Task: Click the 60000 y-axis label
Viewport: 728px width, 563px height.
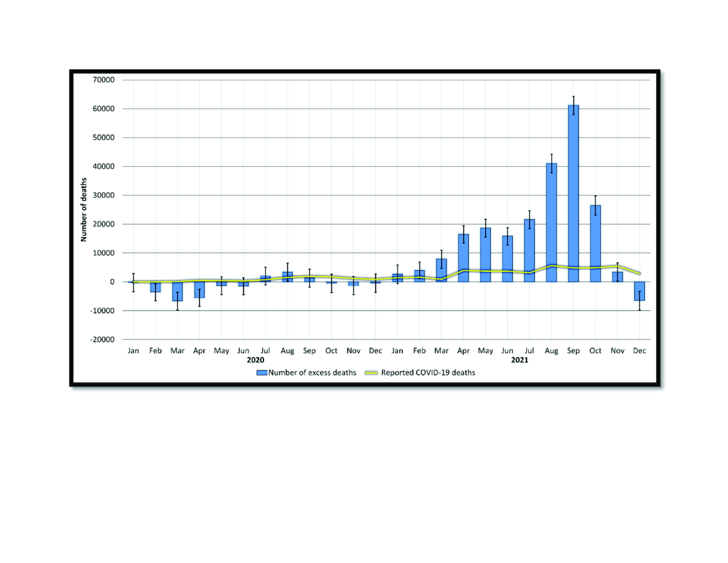Action: [104, 109]
